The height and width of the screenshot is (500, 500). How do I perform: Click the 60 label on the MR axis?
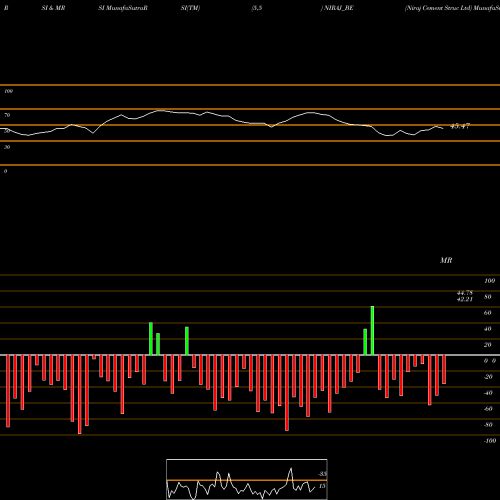(x=487, y=313)
